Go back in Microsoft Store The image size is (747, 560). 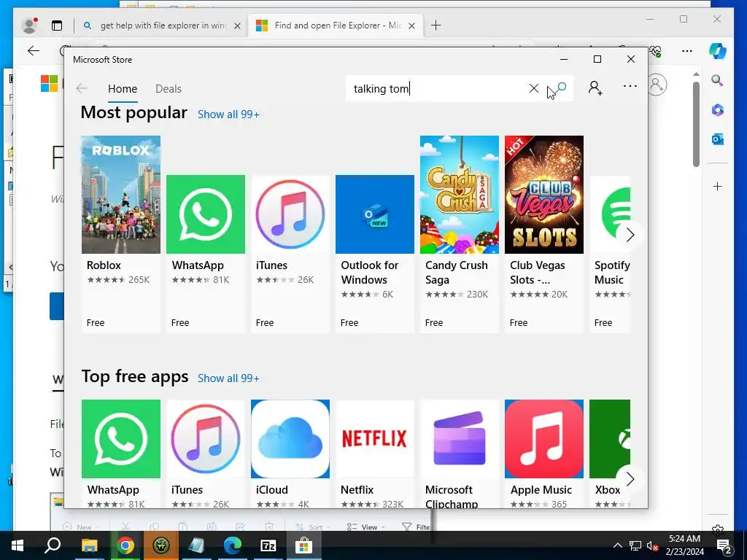[x=82, y=88]
